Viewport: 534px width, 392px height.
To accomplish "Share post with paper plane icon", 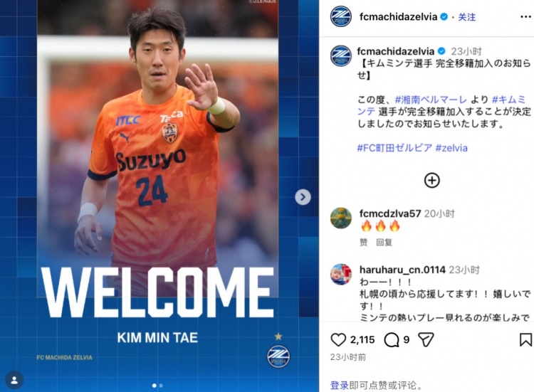I will point(426,339).
